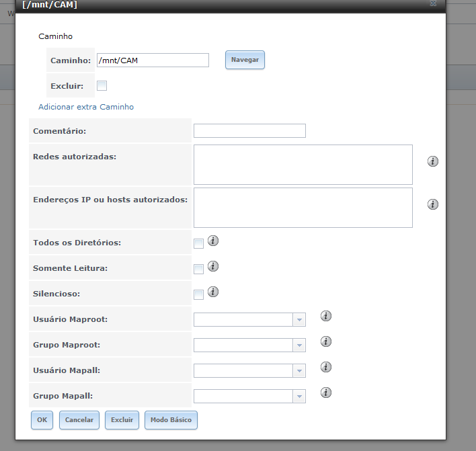Focus the Redes autorizadas text area
Viewport: 476px width, 451px height.
(x=303, y=165)
